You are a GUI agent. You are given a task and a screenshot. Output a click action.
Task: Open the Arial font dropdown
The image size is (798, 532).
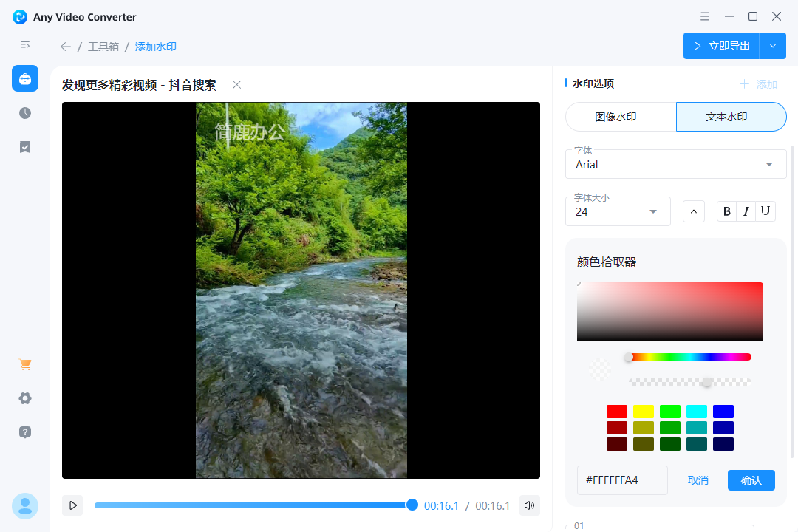tap(675, 164)
